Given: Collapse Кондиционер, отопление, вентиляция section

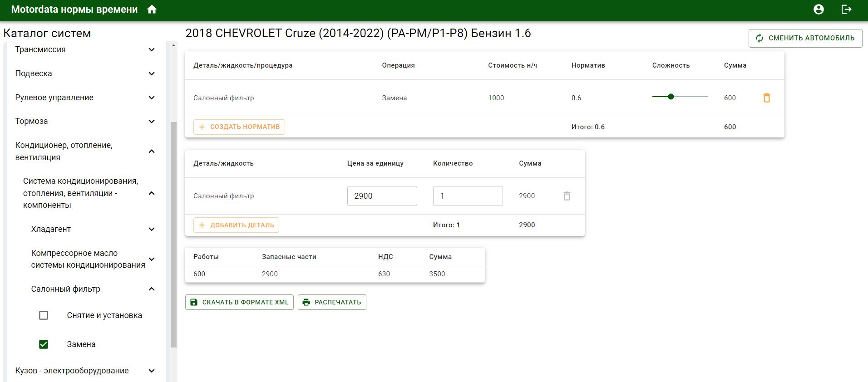Looking at the screenshot, I should coord(152,151).
